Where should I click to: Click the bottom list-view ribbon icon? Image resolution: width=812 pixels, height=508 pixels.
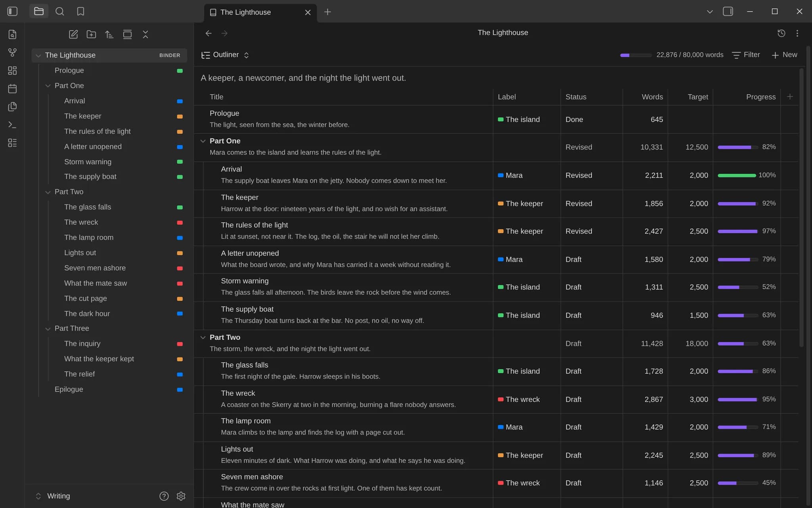pyautogui.click(x=12, y=143)
